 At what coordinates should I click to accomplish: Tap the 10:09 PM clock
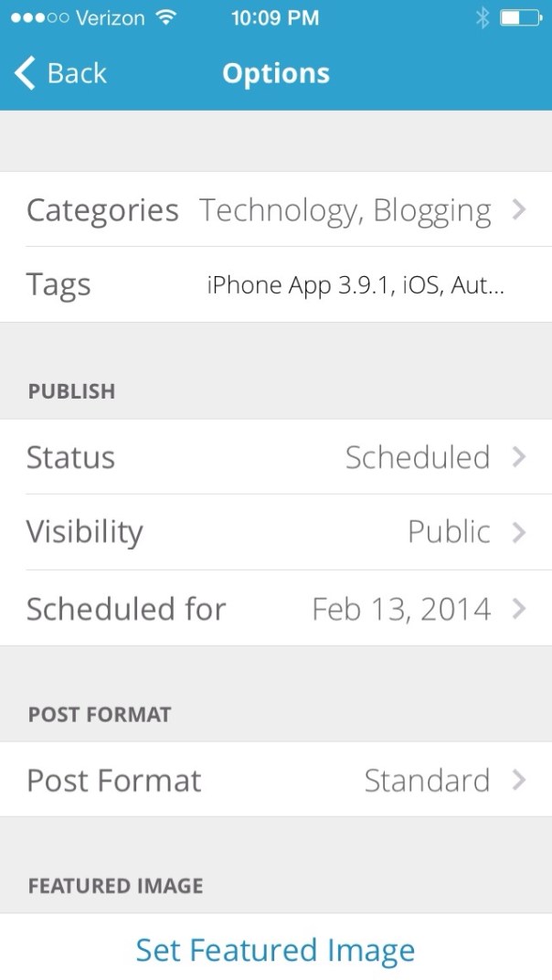(x=275, y=17)
